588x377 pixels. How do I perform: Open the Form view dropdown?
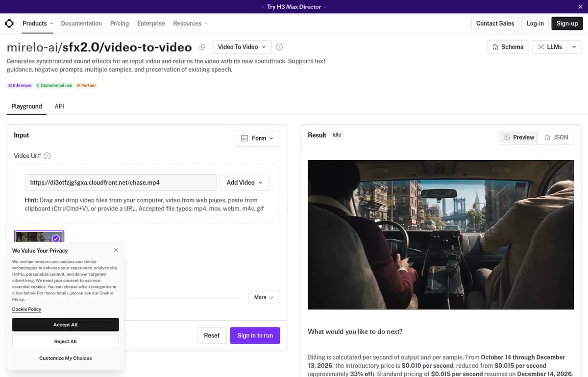pos(257,139)
